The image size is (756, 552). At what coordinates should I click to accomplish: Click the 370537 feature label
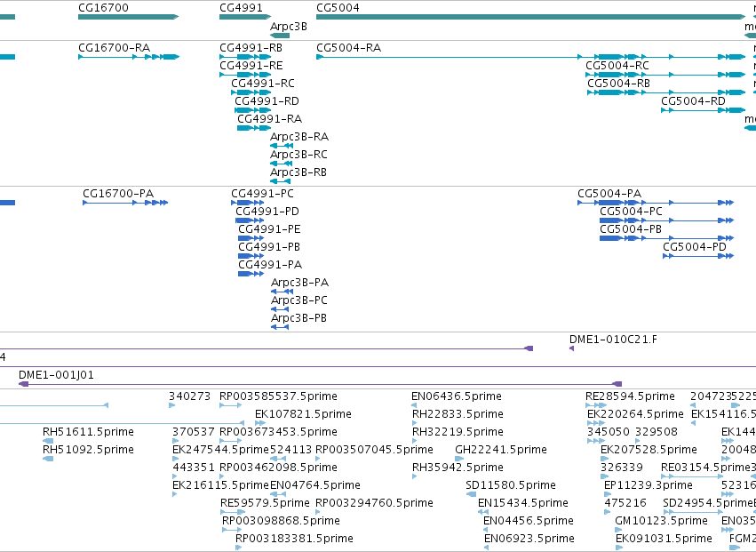194,432
